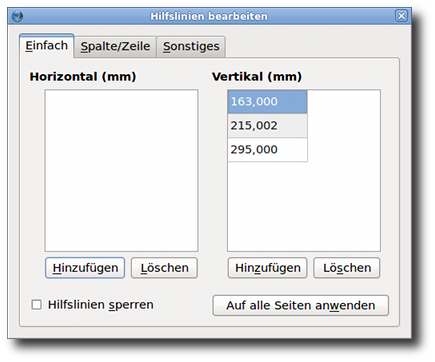Image resolution: width=435 pixels, height=362 pixels.
Task: Open the Spalte/Zeile tab
Action: coord(115,47)
